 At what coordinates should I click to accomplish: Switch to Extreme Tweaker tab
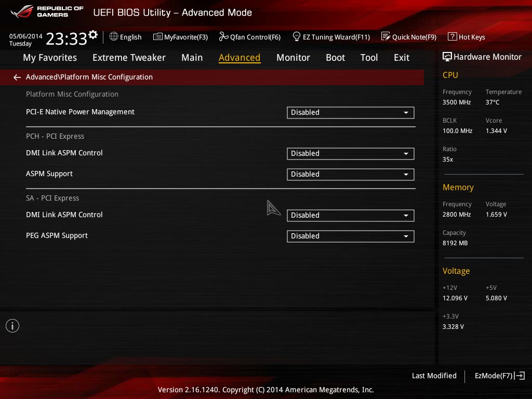tap(129, 58)
